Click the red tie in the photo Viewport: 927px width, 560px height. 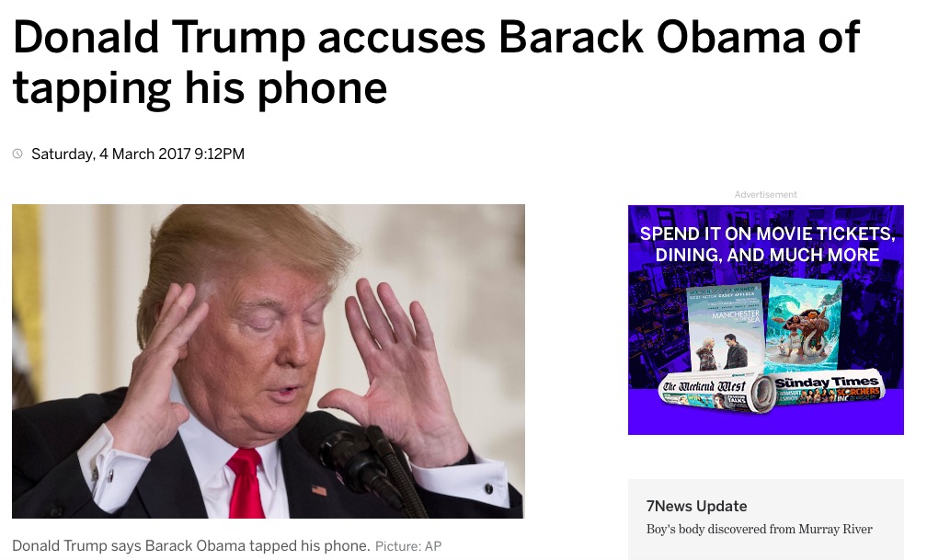click(246, 483)
